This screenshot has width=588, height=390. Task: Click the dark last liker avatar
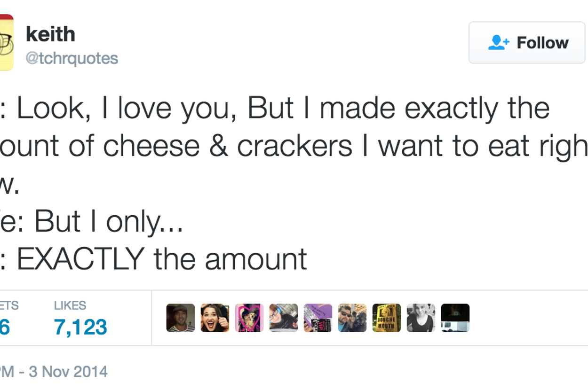pos(455,318)
